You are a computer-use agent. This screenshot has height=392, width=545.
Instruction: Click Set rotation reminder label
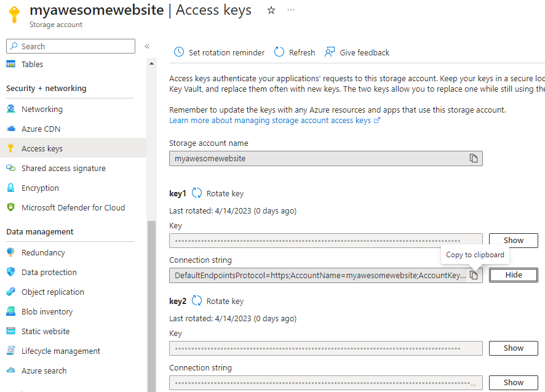point(226,52)
